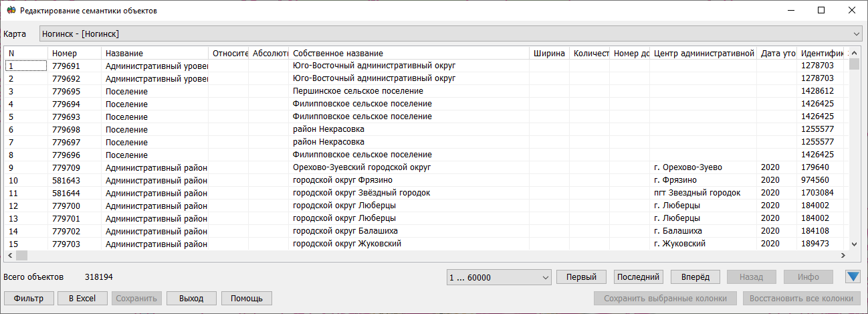Click the Относите column header
The height and width of the screenshot is (314, 868).
[228, 53]
